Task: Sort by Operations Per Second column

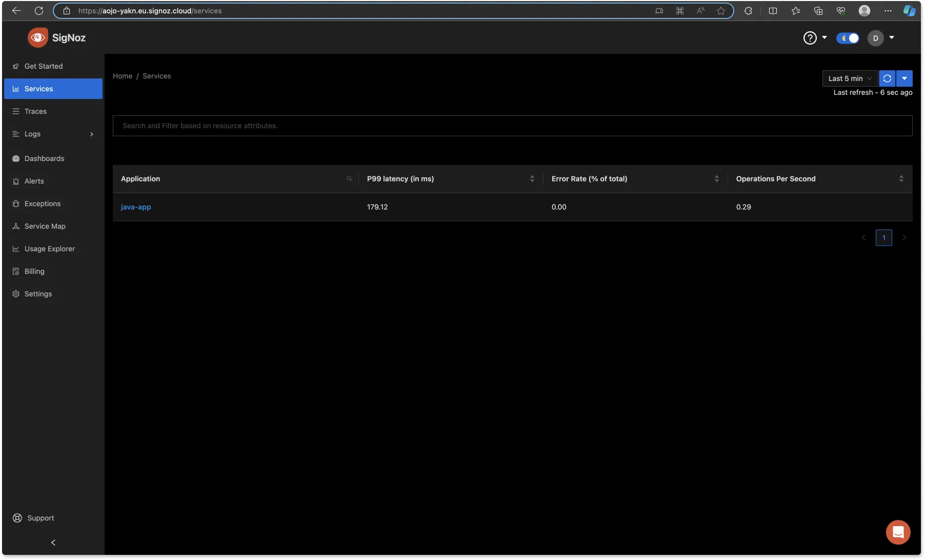Action: click(x=901, y=179)
